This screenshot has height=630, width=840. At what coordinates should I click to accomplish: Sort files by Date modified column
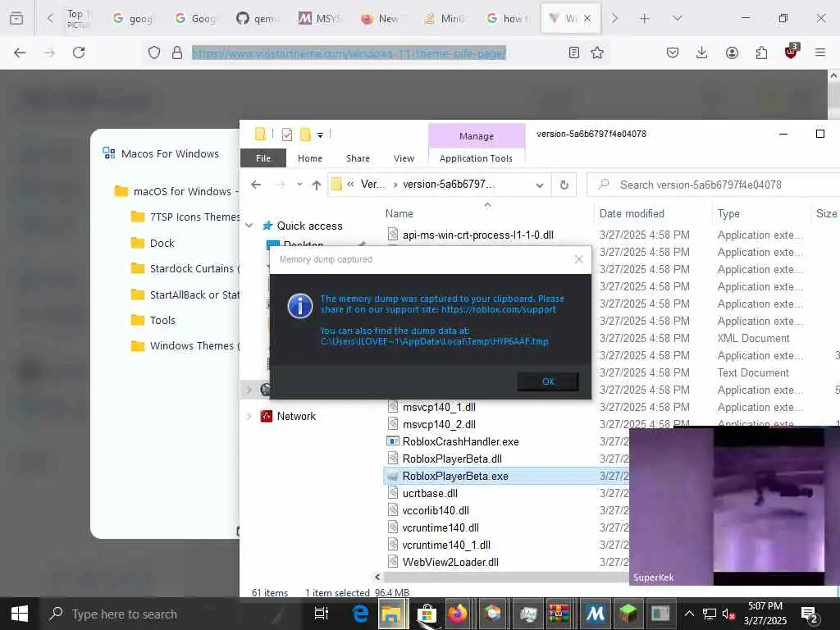click(632, 213)
